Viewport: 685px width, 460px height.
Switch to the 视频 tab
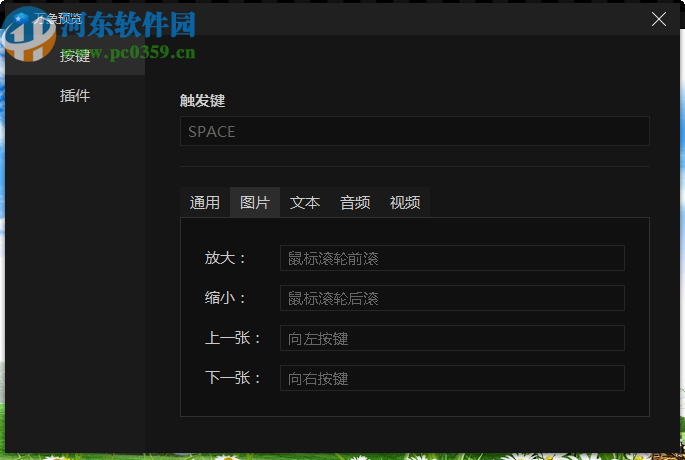pos(405,202)
